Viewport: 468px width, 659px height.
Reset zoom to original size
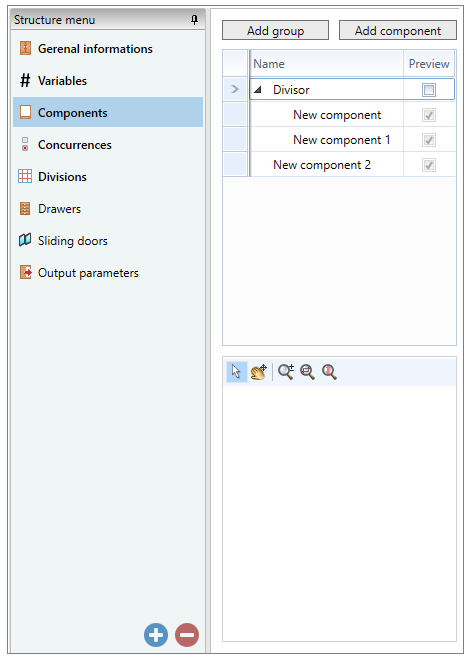[x=329, y=372]
